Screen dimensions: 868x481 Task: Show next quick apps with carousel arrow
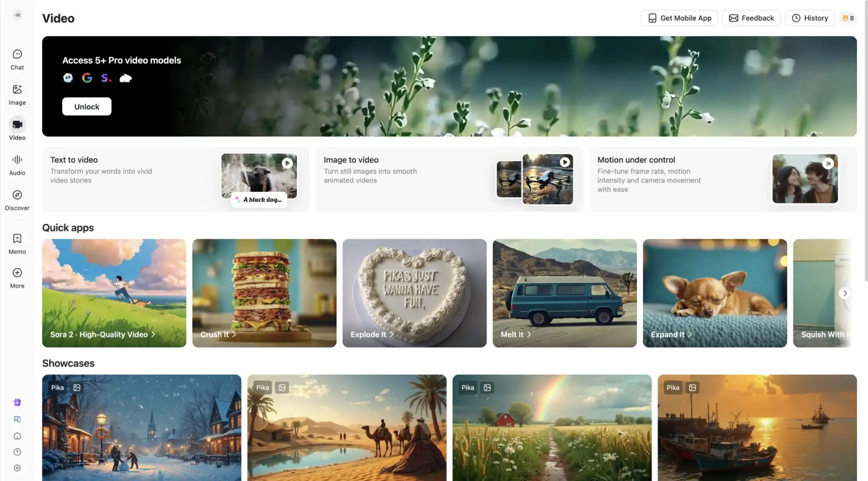[x=845, y=293]
